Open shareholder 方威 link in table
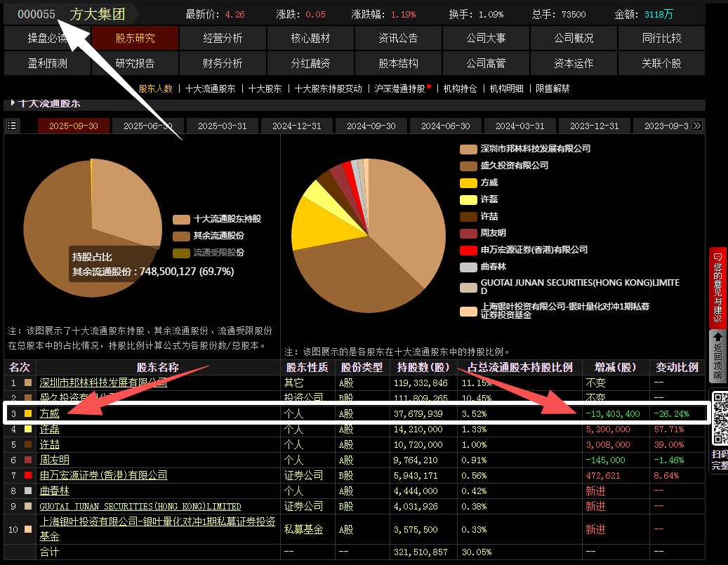This screenshot has height=565, width=728. pos(49,413)
